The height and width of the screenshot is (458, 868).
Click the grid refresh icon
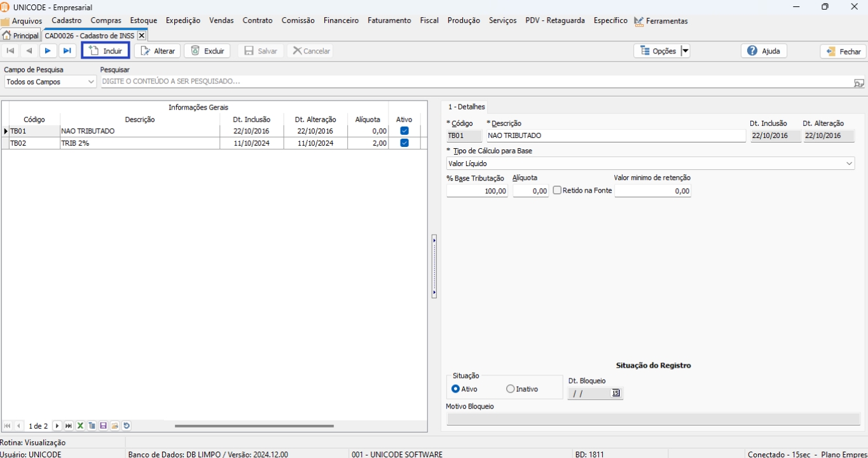click(x=127, y=426)
